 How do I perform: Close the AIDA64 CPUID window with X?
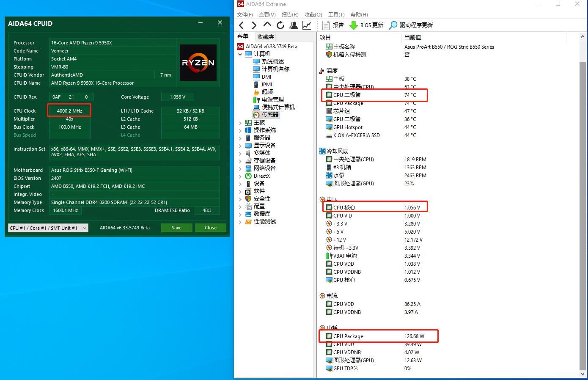point(220,23)
